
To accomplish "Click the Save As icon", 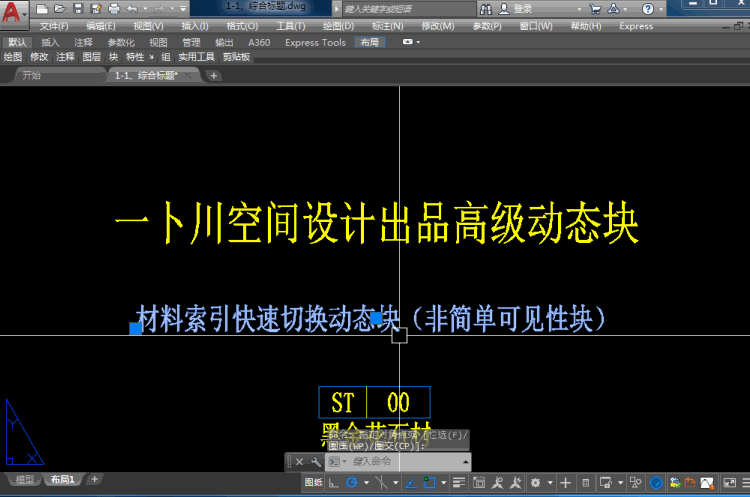I will [96, 9].
